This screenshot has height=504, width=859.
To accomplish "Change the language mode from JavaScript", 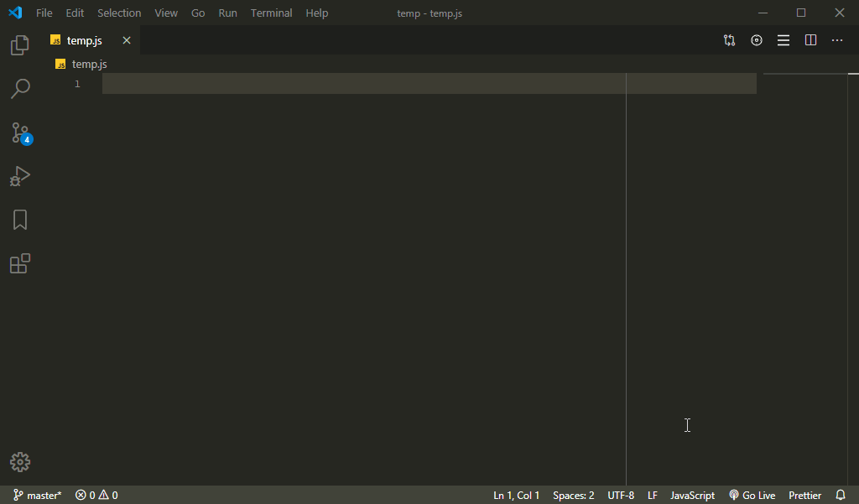I will point(691,495).
